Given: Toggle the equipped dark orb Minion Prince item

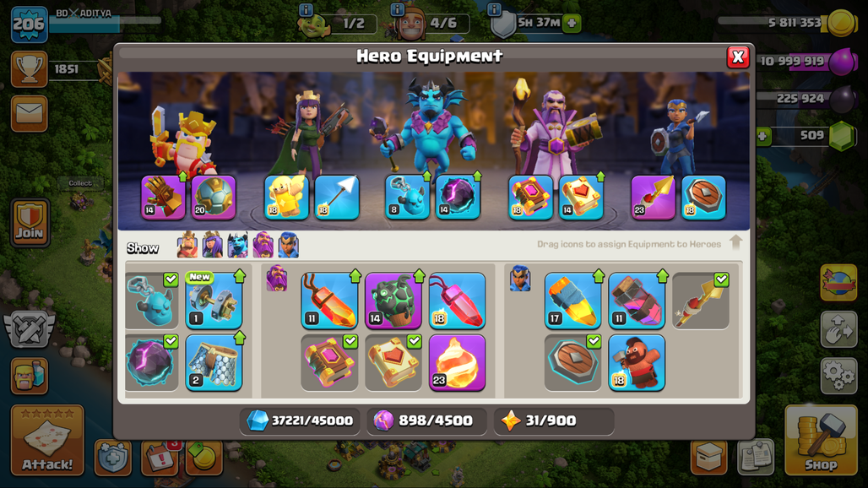Looking at the screenshot, I should pyautogui.click(x=152, y=363).
